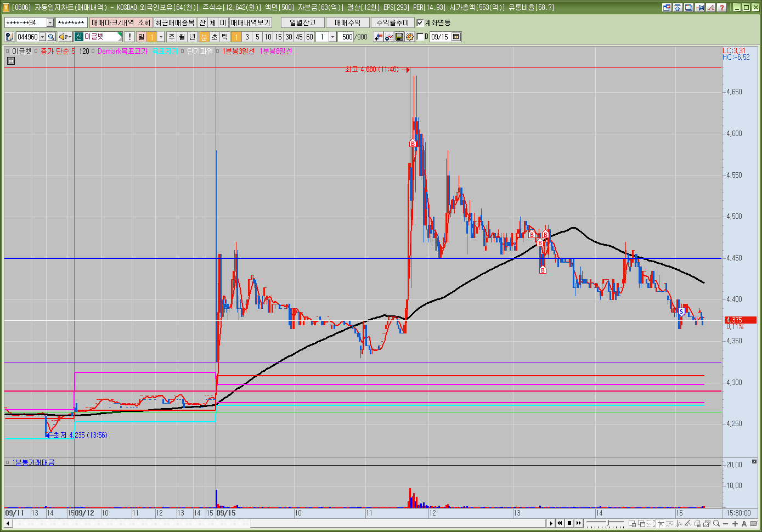Click the fast-forward playback button
Viewport: 762px width, 532px height.
579,523
